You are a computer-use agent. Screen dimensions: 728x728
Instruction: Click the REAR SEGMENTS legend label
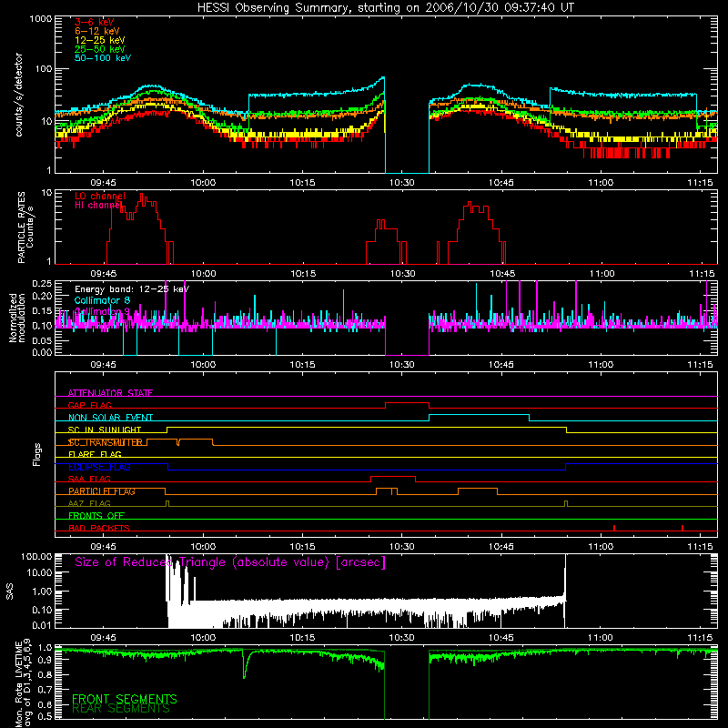(121, 709)
